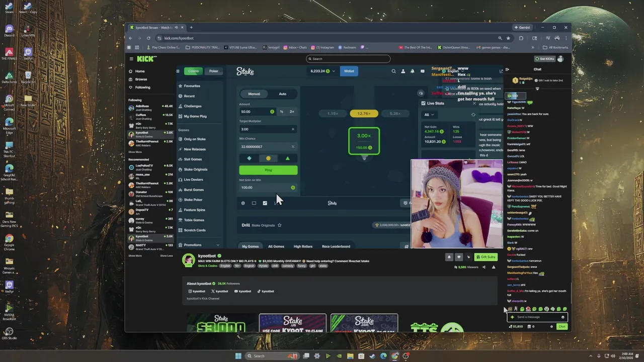Open Race Leaderboard tab

point(336,246)
